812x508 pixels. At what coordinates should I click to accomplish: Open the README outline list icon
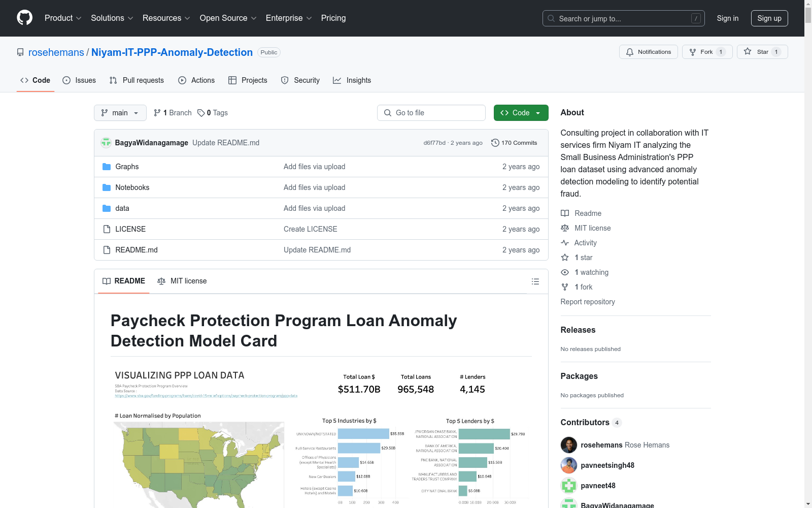535,281
